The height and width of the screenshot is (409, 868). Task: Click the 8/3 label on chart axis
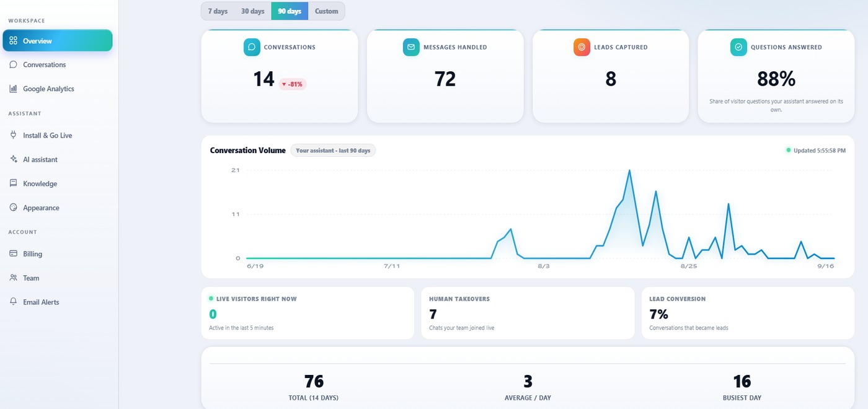click(x=543, y=266)
